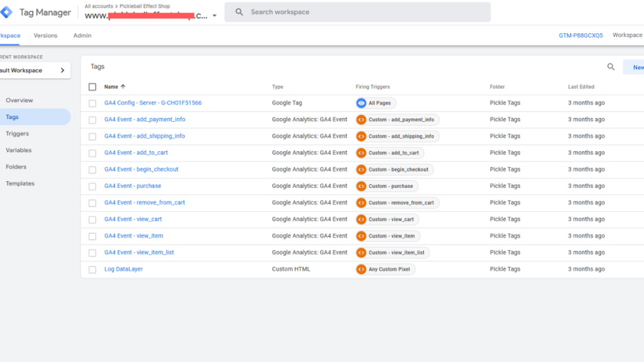Viewport: 644px width, 362px height.
Task: Sort by the Last Edited column header
Action: click(581, 87)
